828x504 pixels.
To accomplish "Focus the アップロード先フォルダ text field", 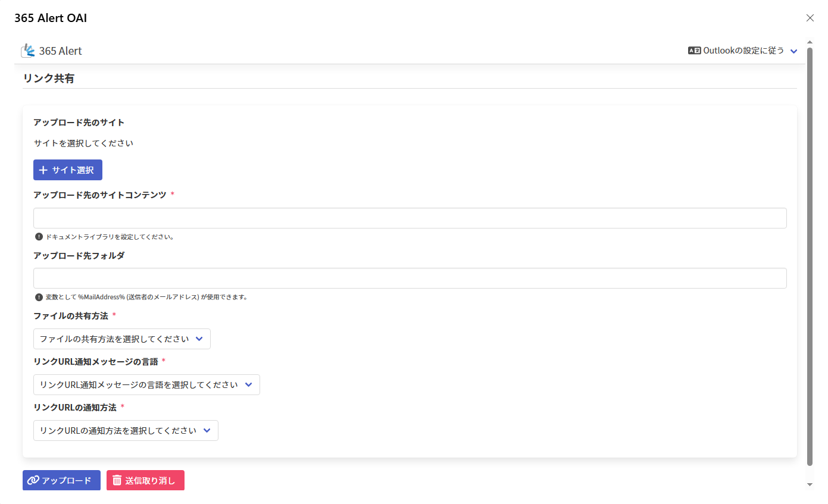I will [410, 278].
